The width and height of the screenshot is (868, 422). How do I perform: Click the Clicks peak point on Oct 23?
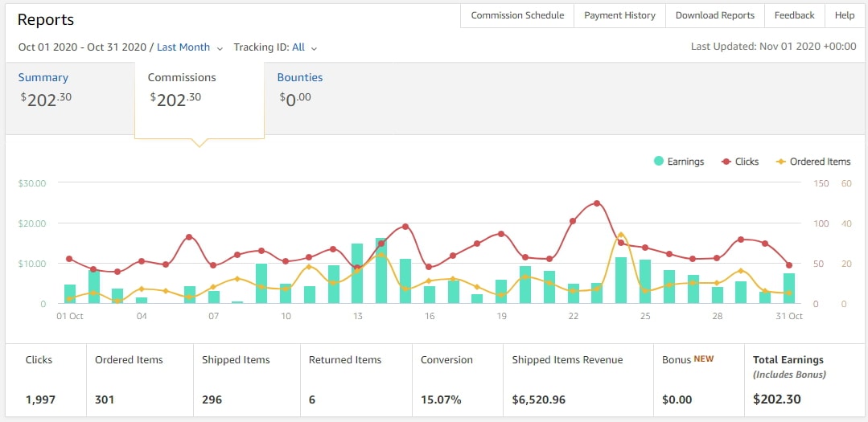[596, 203]
